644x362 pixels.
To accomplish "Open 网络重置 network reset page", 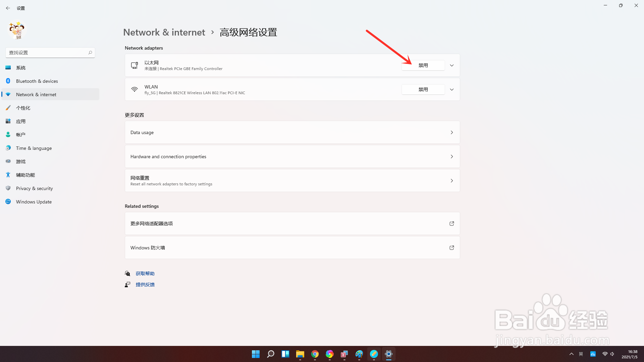I will pos(292,181).
